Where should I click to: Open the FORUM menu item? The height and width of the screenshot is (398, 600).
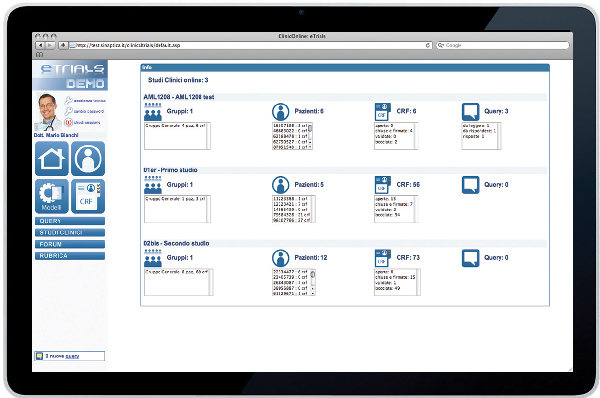coord(70,244)
